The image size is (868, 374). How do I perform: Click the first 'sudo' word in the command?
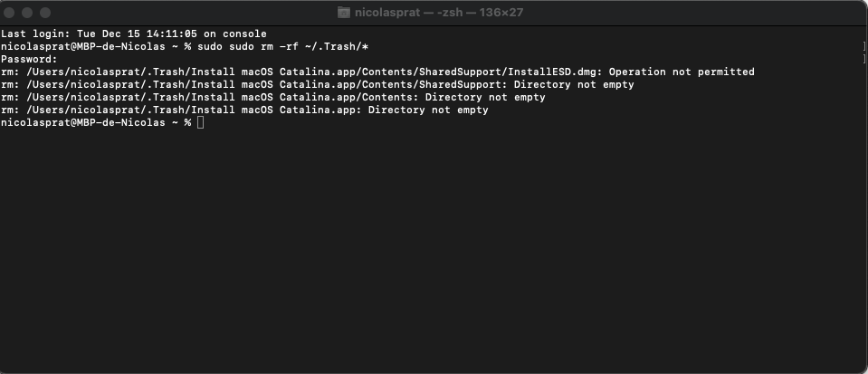tap(209, 46)
